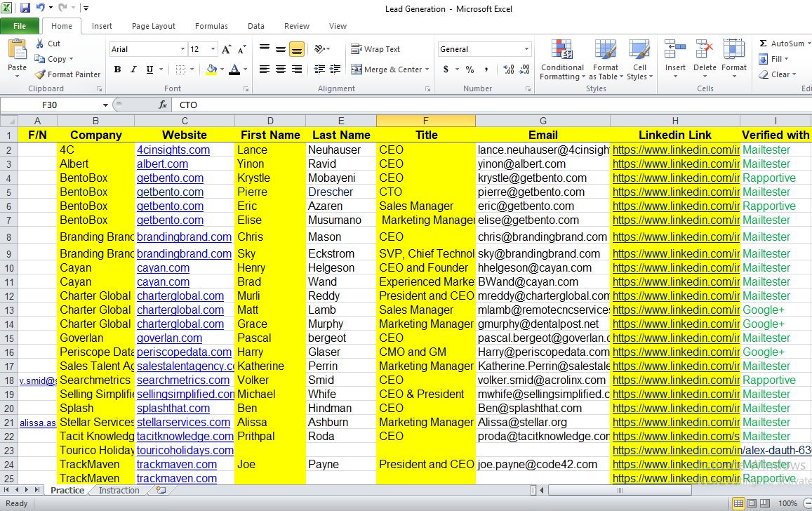The width and height of the screenshot is (812, 511).
Task: Toggle Bold formatting
Action: pos(117,69)
